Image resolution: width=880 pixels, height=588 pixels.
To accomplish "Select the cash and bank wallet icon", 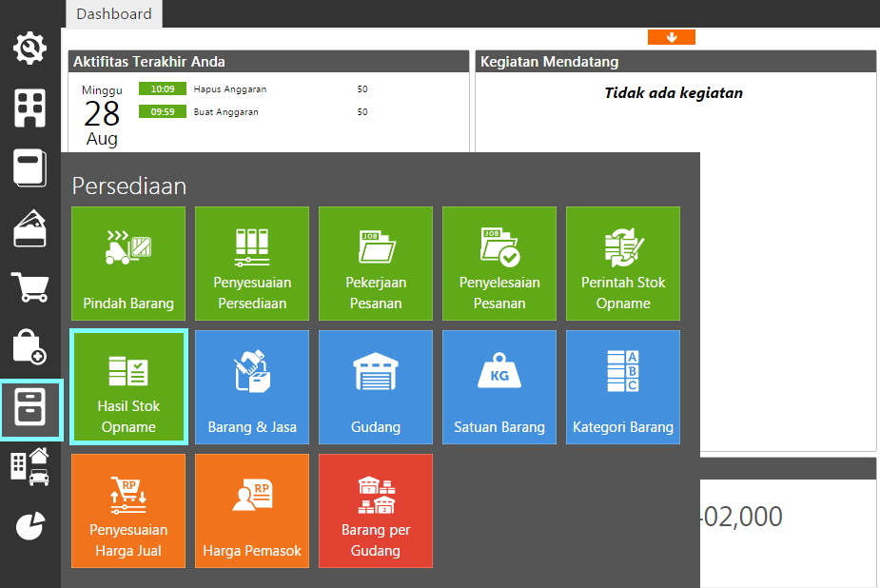I will [x=30, y=228].
